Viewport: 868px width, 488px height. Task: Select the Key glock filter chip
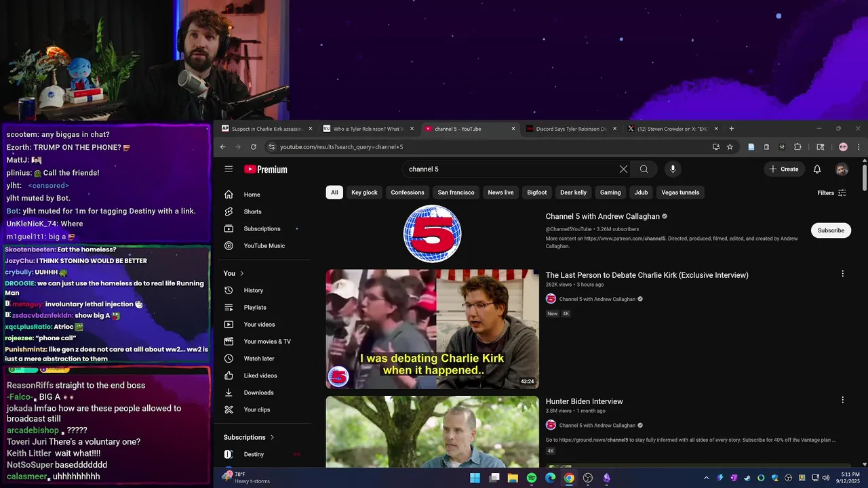point(364,192)
